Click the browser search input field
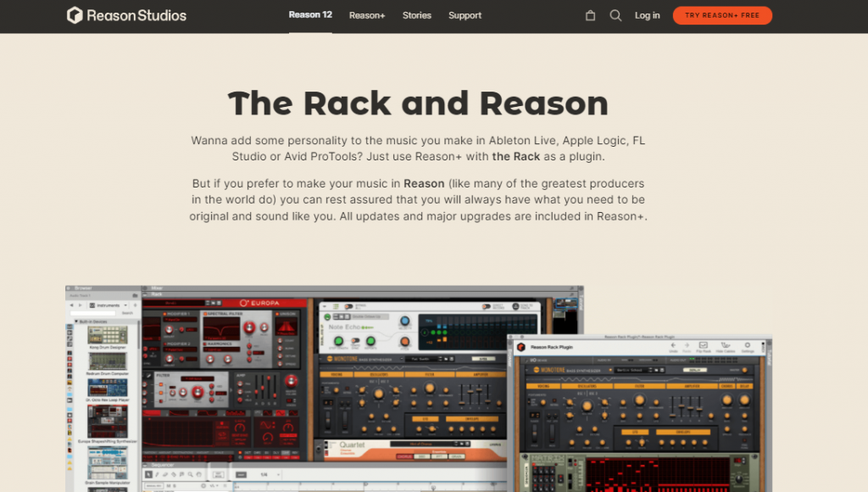The width and height of the screenshot is (868, 492). point(92,313)
